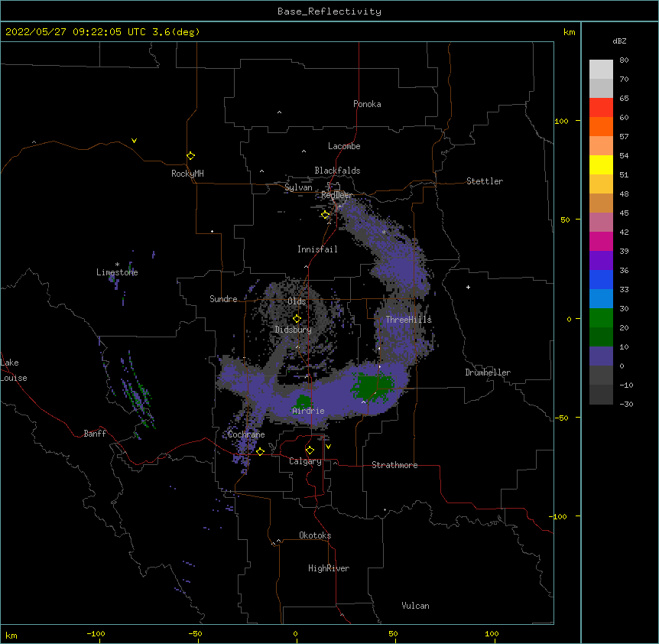Pick the light blue swatch between 33 and 30

(601, 298)
